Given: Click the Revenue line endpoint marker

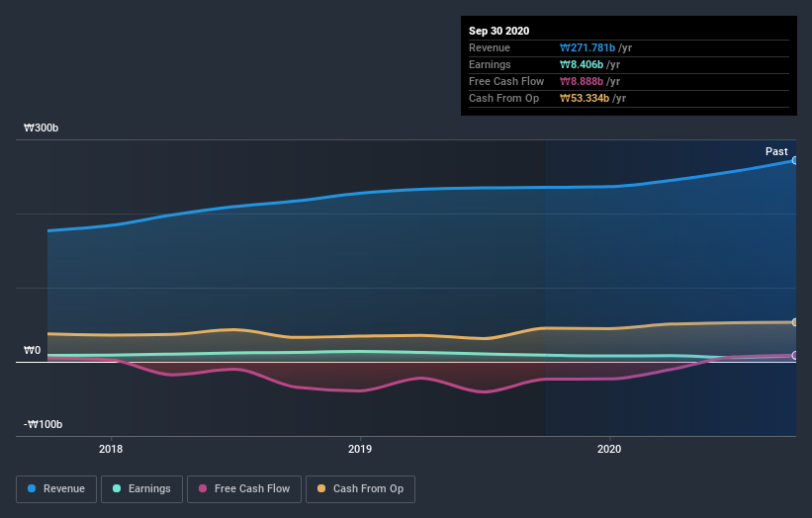Looking at the screenshot, I should tap(795, 160).
